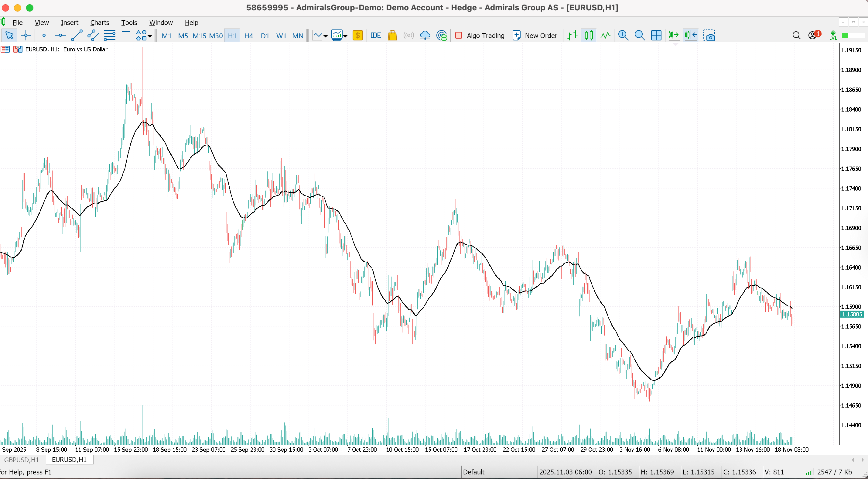The image size is (868, 479).
Task: Switch to line chart display
Action: 606,36
